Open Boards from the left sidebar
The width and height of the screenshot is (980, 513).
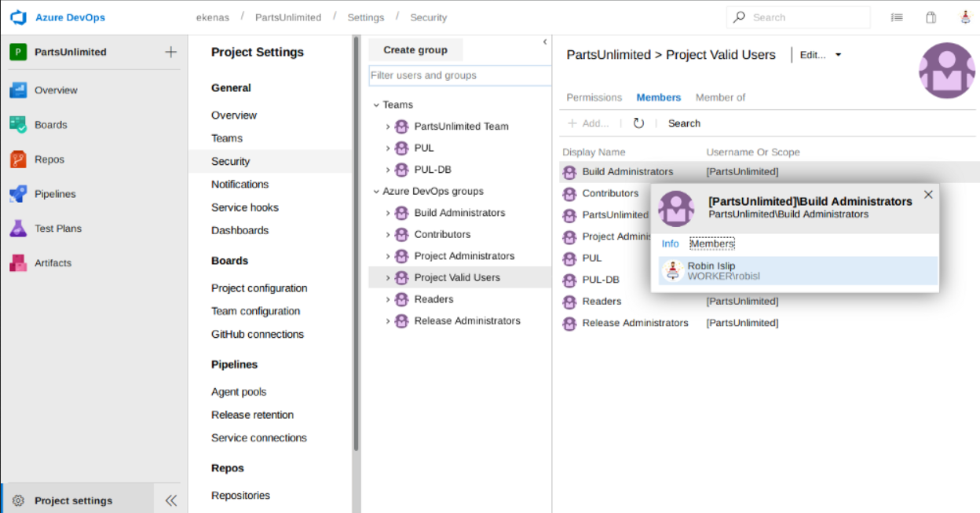point(50,125)
